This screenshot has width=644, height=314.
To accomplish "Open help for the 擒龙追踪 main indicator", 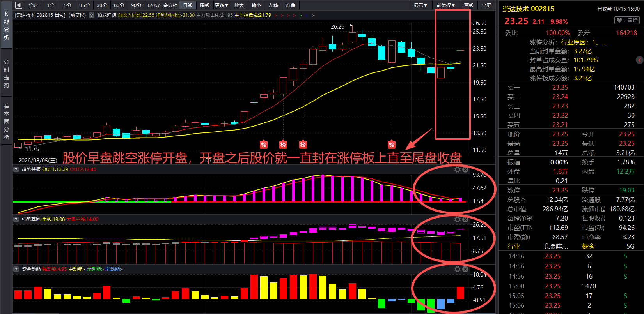I will click(x=92, y=15).
